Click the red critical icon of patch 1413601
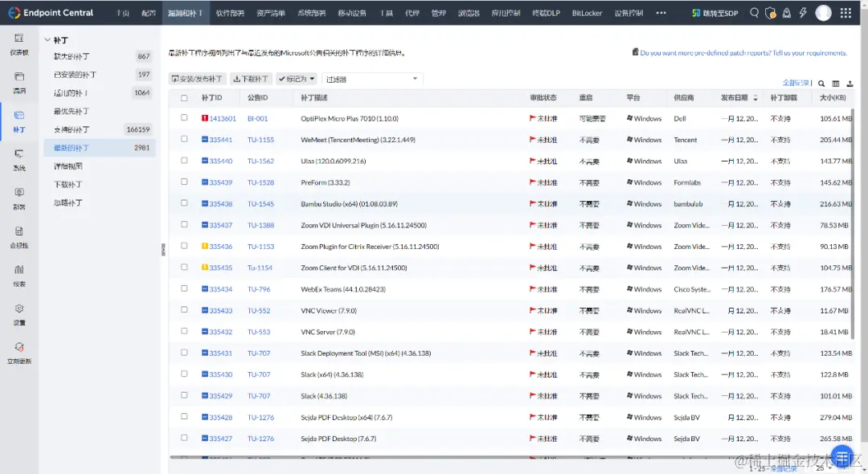The height and width of the screenshot is (474, 868). pos(205,118)
